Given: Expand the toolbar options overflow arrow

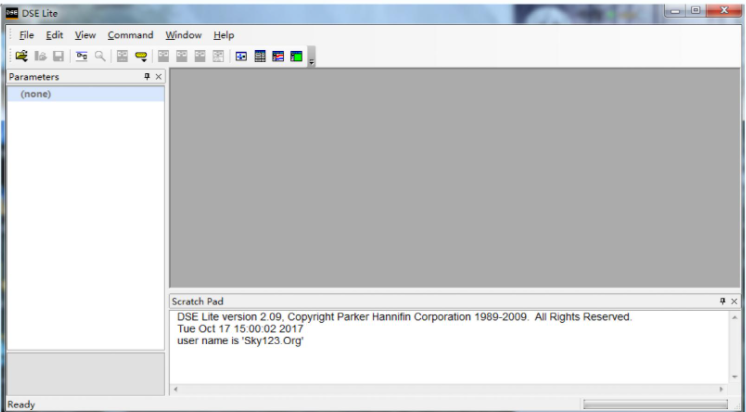Looking at the screenshot, I should click(311, 61).
